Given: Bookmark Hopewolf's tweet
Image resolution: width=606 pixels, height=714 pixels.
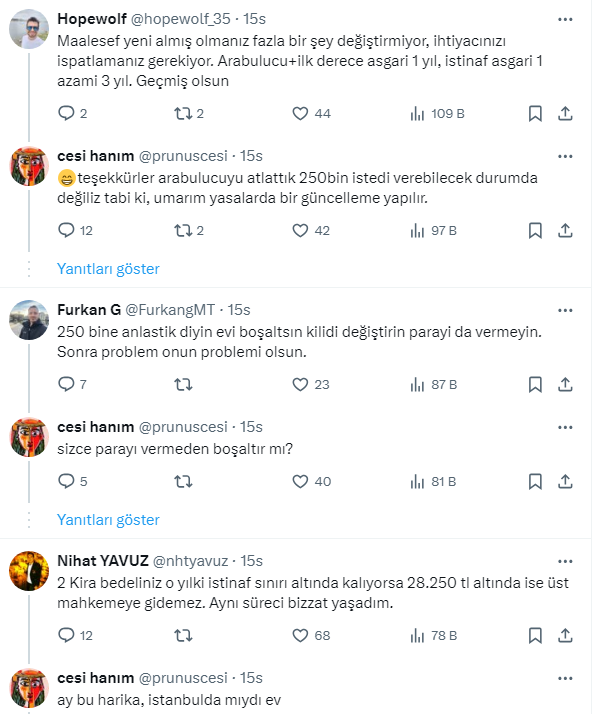Looking at the screenshot, I should point(535,114).
